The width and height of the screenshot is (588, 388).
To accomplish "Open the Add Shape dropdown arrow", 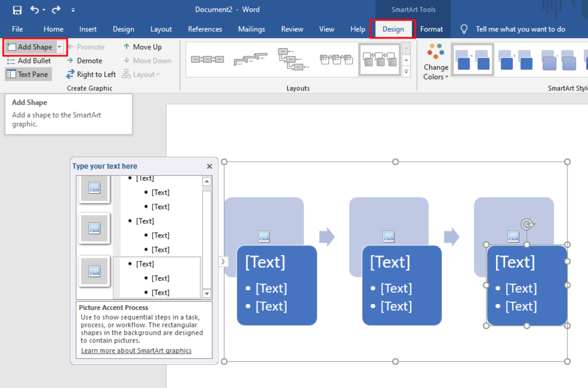I will coord(60,47).
